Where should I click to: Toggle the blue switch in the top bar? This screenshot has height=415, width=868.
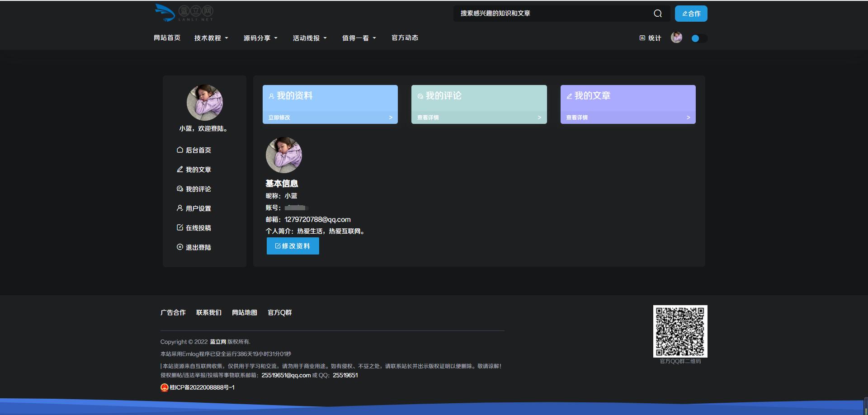[698, 38]
